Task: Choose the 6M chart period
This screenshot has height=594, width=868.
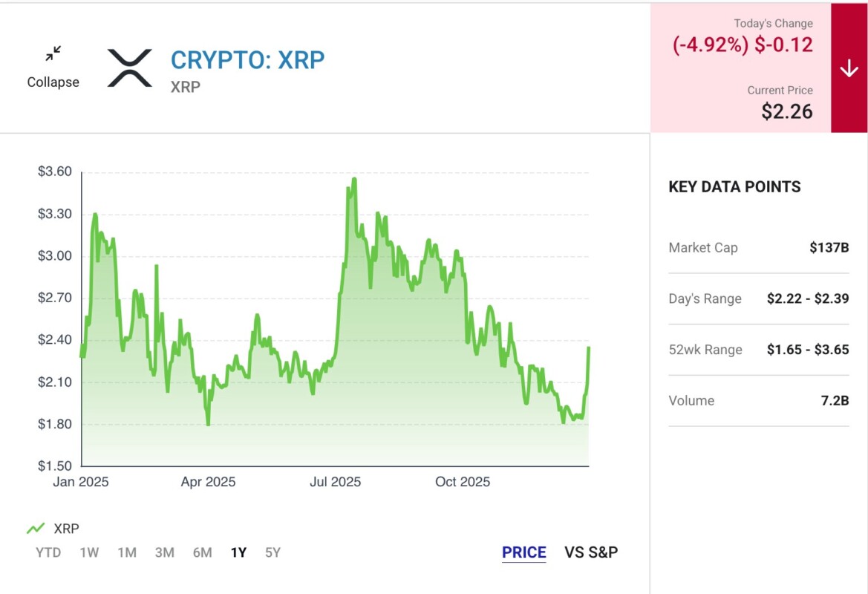Action: (x=200, y=552)
